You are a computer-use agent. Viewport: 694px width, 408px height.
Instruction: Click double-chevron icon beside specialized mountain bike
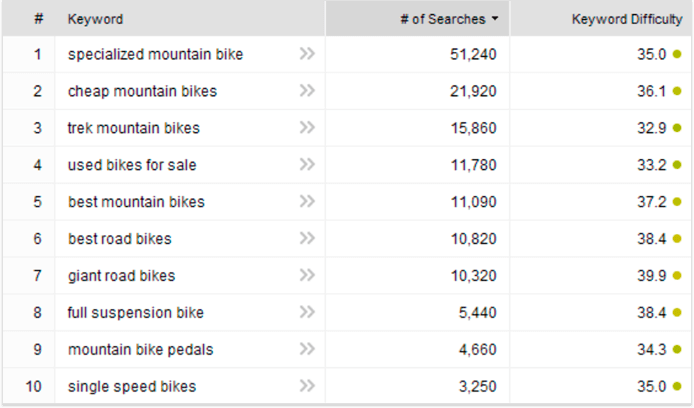(x=307, y=54)
